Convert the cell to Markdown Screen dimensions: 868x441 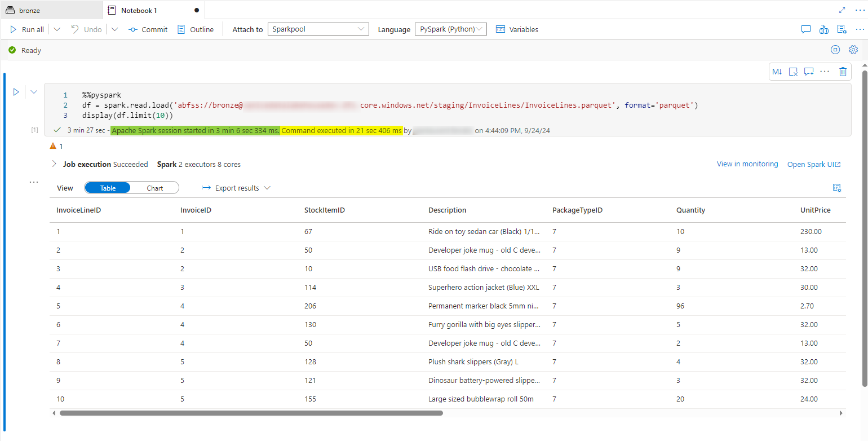[x=777, y=72]
